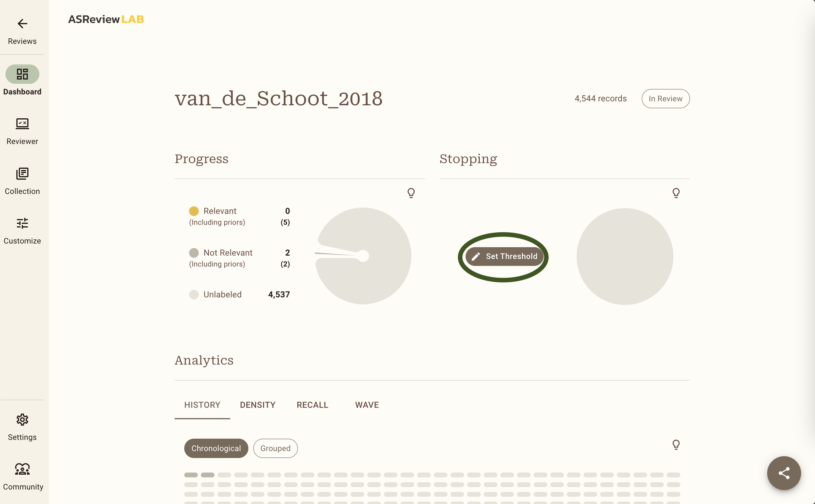Click the yellow Relevant legend dot
The image size is (815, 504).
tap(194, 211)
